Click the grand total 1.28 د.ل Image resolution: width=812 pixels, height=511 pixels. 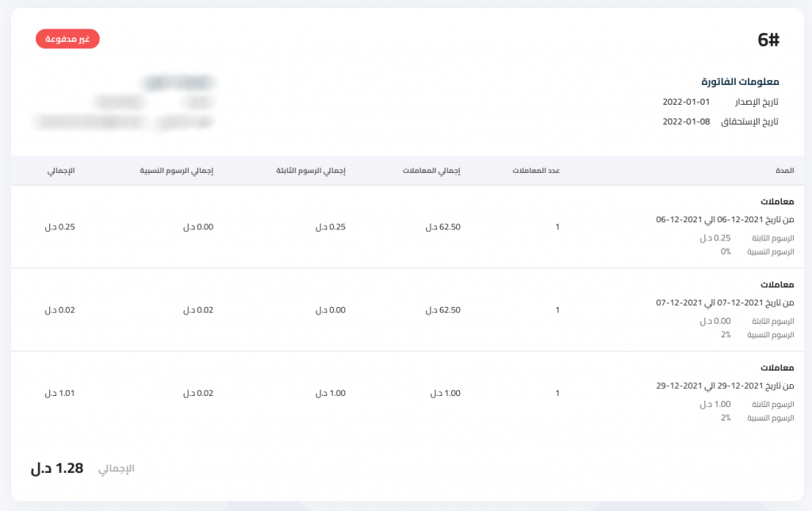click(x=57, y=468)
